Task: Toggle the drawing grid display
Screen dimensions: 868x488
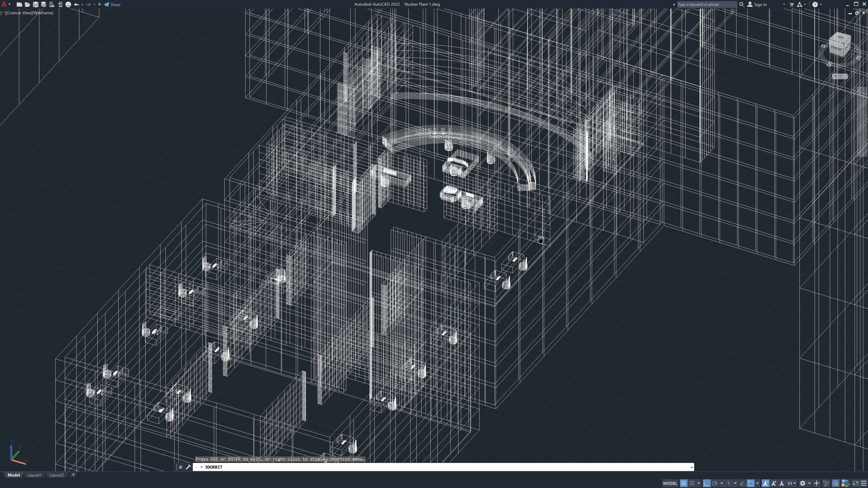Action: pos(683,483)
